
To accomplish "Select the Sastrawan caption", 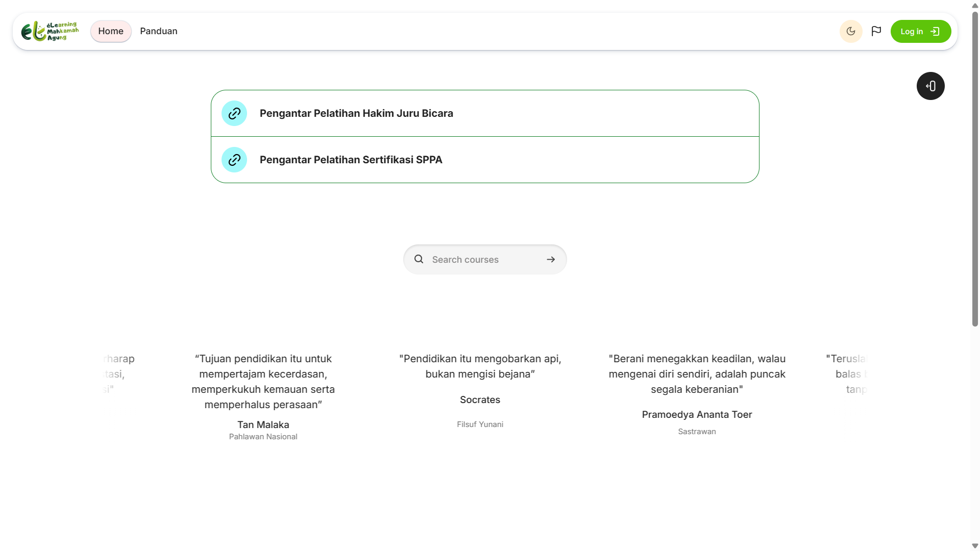I will (x=697, y=432).
